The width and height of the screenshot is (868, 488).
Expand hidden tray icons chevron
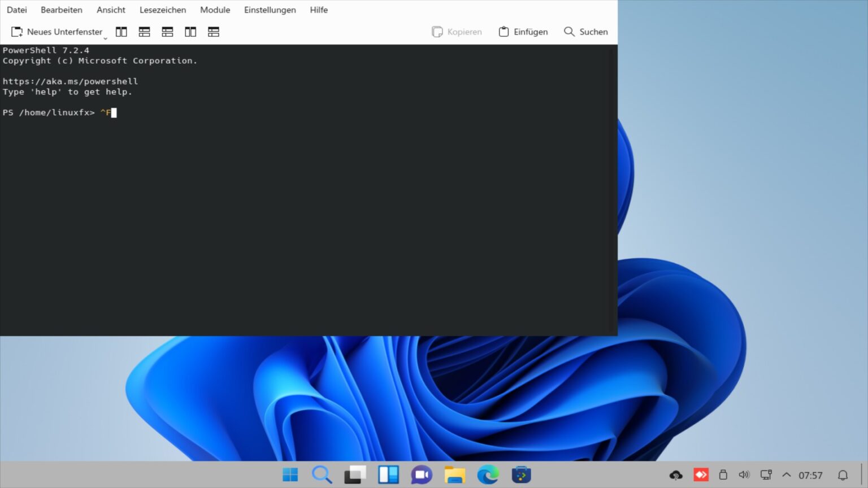tap(786, 475)
